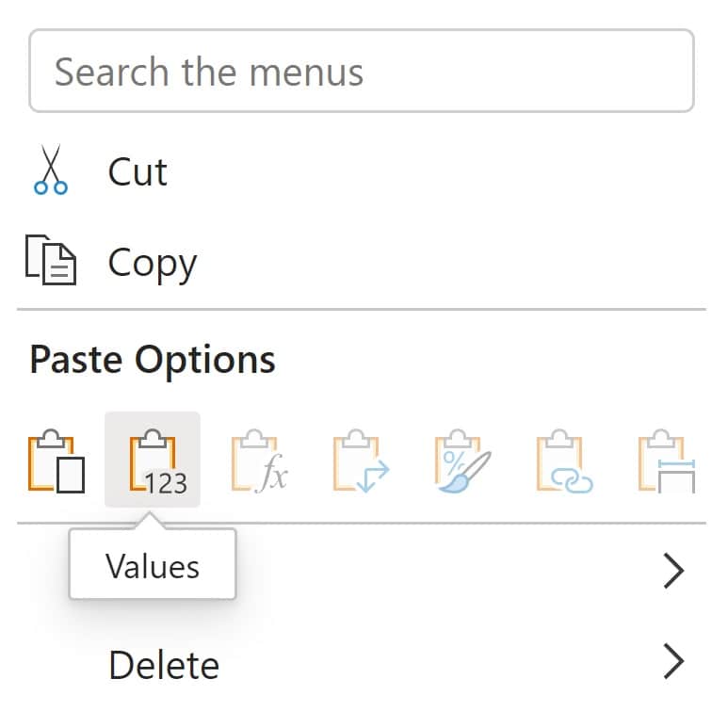Expand the Delete submenu chevron

(x=672, y=663)
